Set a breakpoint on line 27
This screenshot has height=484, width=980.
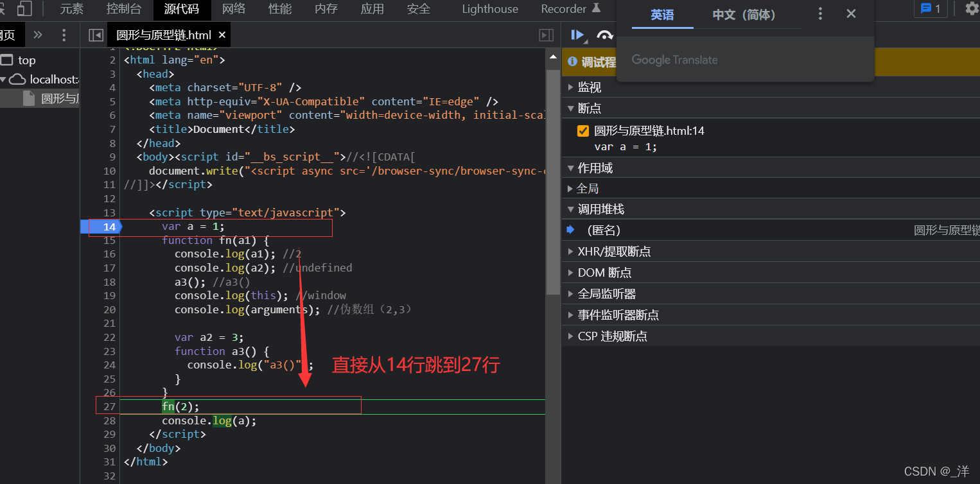(x=109, y=406)
